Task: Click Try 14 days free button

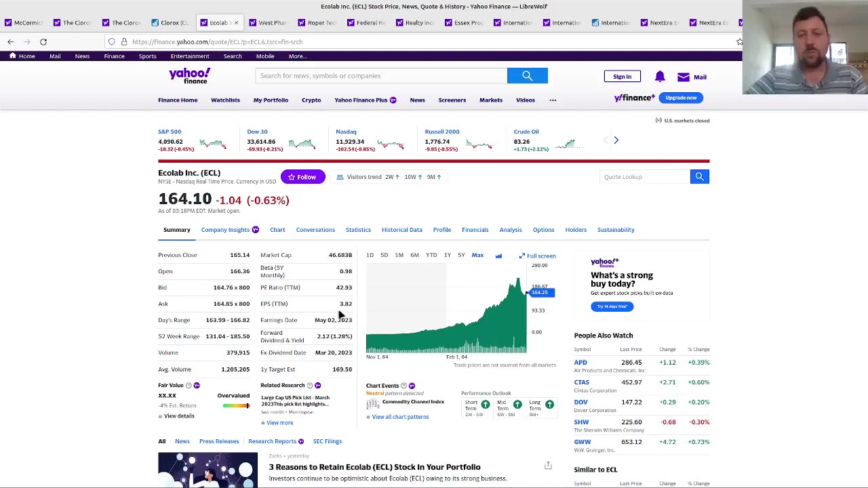Action: [x=612, y=306]
